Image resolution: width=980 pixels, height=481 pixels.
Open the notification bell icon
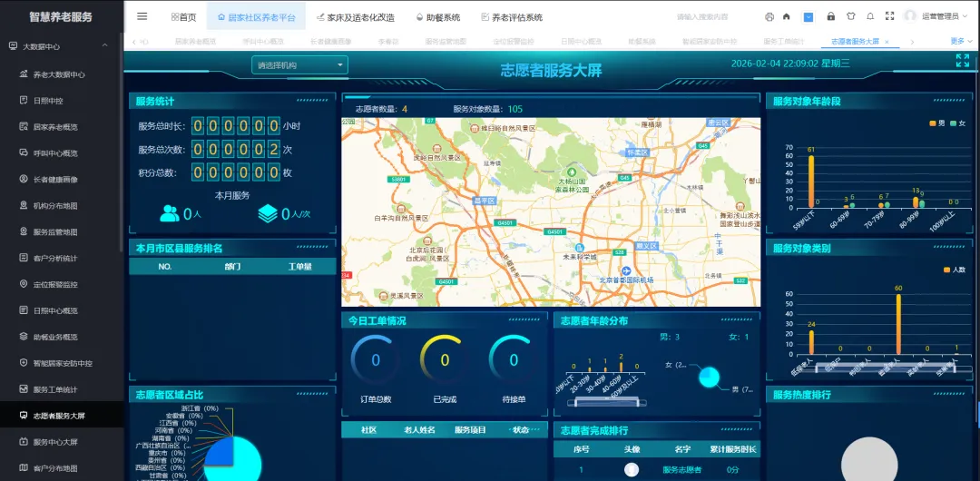pos(870,16)
